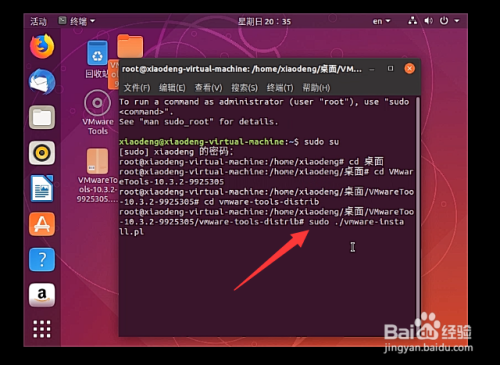Select the orange folder on the desktop
500x365 pixels.
pos(130,46)
